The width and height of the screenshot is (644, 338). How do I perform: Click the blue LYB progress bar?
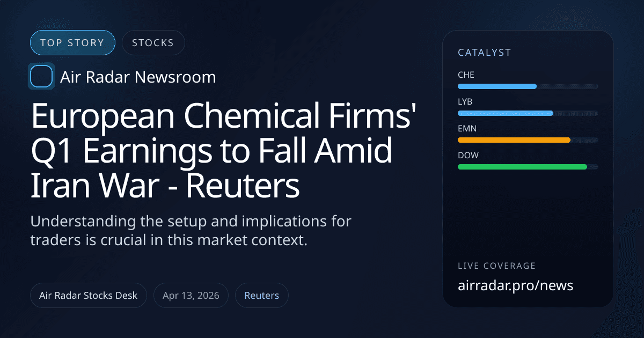[505, 113]
